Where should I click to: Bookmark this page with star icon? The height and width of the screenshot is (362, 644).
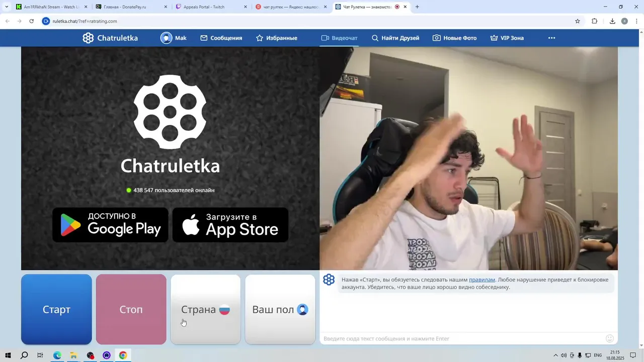click(578, 21)
